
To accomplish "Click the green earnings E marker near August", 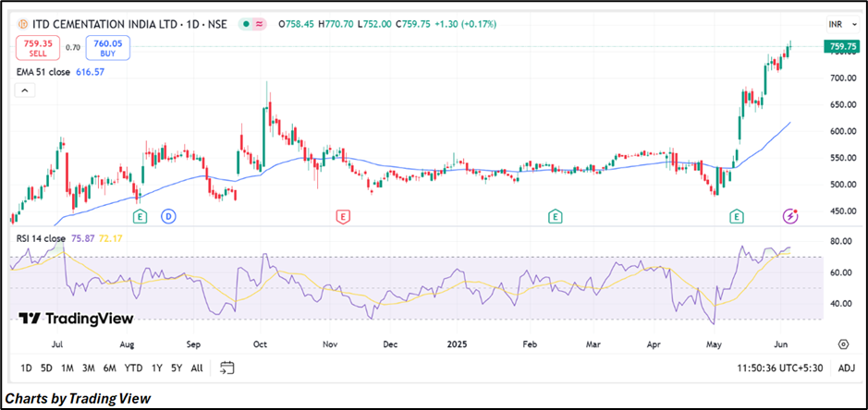I will 140,216.
